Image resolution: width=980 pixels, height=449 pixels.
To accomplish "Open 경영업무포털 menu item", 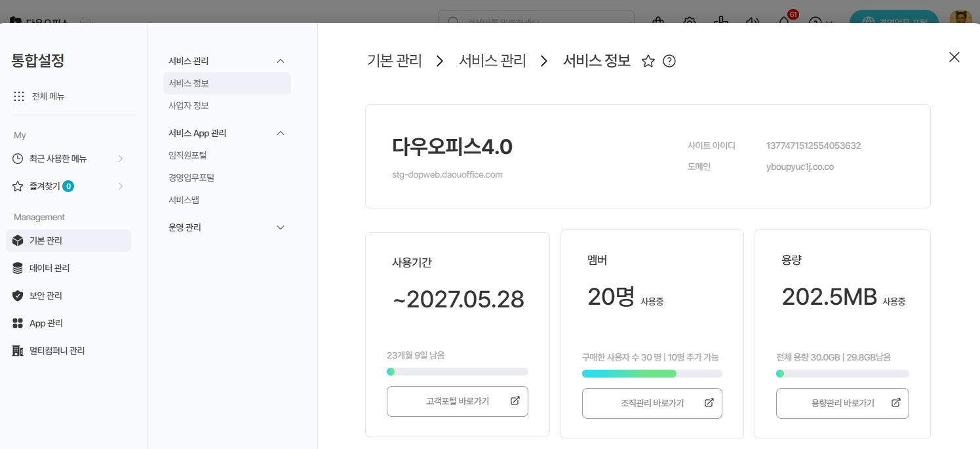I will [x=191, y=178].
